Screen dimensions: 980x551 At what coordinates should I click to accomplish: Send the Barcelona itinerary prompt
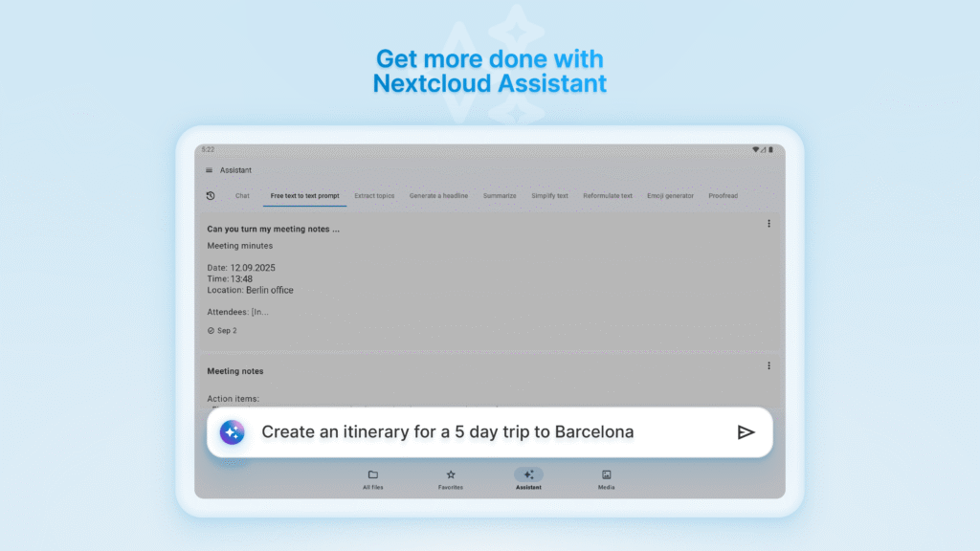coord(746,432)
